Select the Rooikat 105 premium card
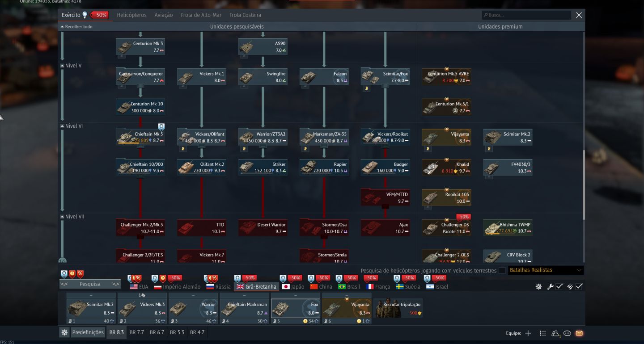644x344 pixels. pyautogui.click(x=447, y=198)
